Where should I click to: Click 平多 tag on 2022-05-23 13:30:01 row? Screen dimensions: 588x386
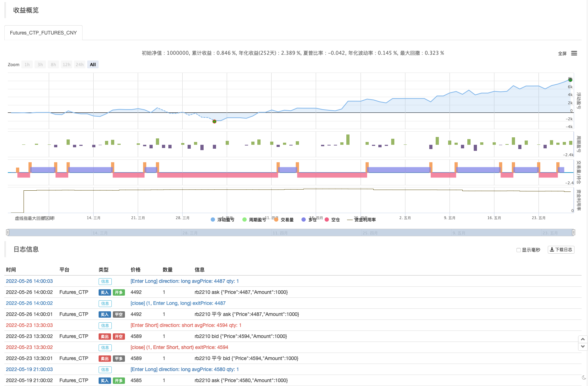[x=119, y=359]
